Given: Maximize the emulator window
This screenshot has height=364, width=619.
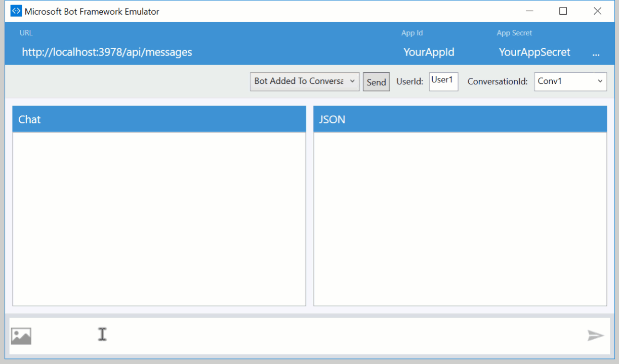Looking at the screenshot, I should click(563, 11).
